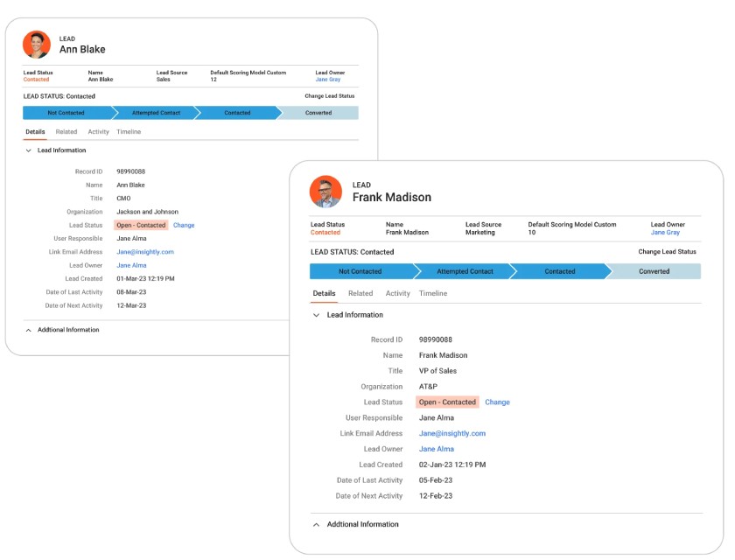735x560 pixels.
Task: Click User Responsible Jane Alma for Frank Madison
Action: [436, 418]
